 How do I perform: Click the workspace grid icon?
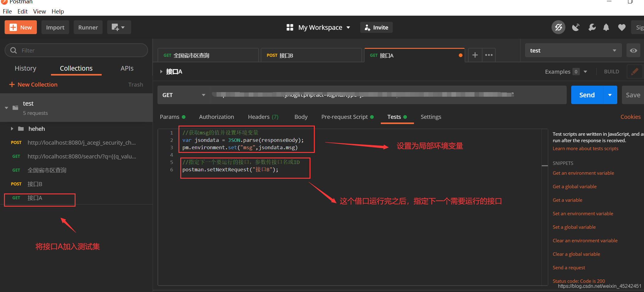pos(290,27)
